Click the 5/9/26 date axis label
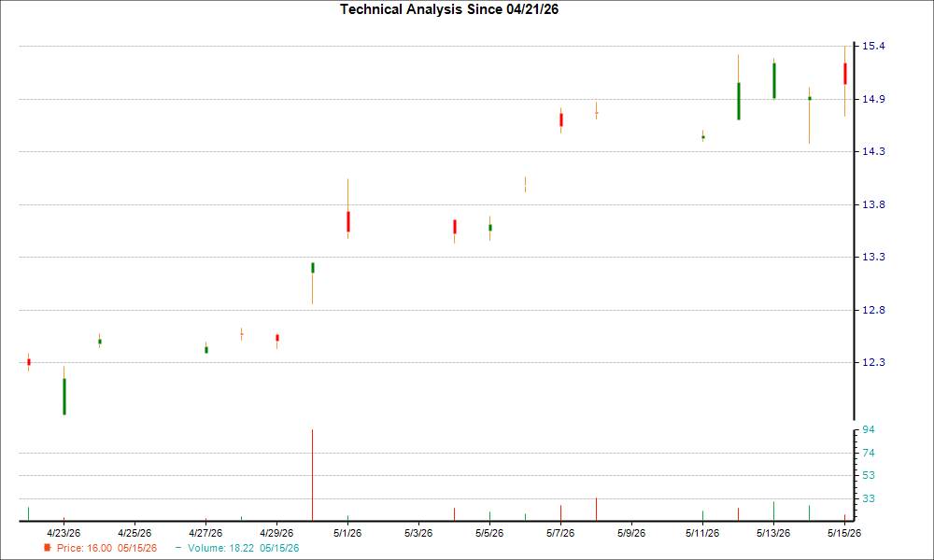 (x=631, y=533)
